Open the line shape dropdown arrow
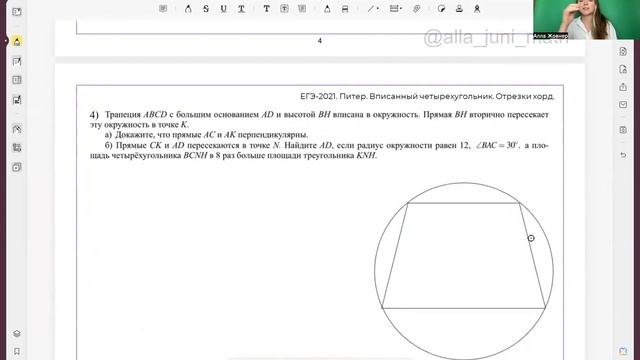640x360 pixels. pyautogui.click(x=378, y=9)
